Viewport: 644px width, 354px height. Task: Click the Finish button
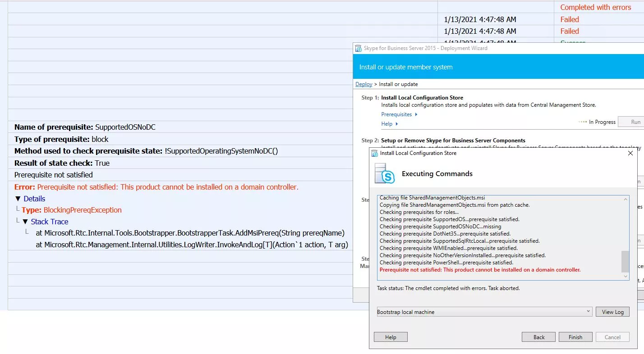pos(575,337)
